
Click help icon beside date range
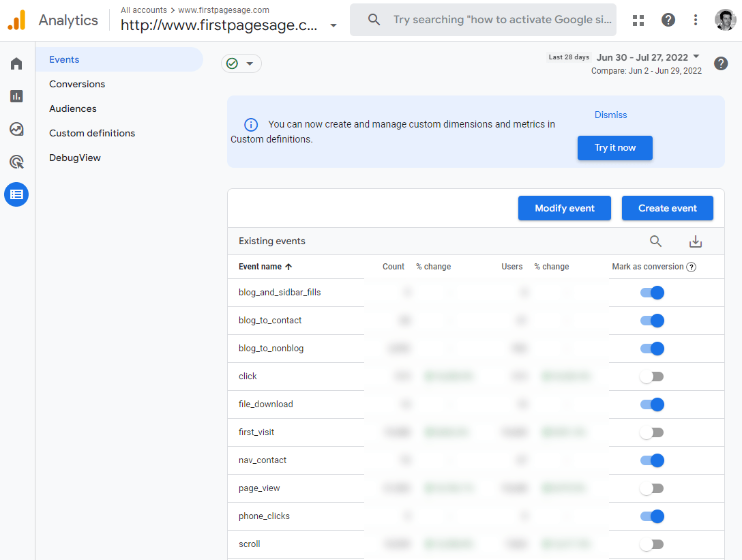coord(721,63)
